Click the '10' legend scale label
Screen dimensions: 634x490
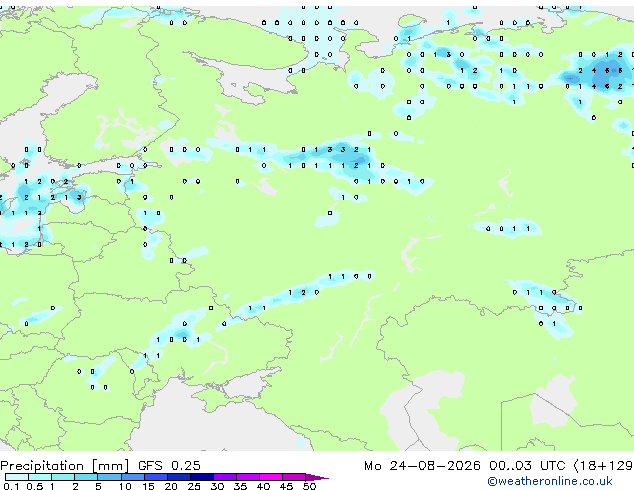coord(125,486)
